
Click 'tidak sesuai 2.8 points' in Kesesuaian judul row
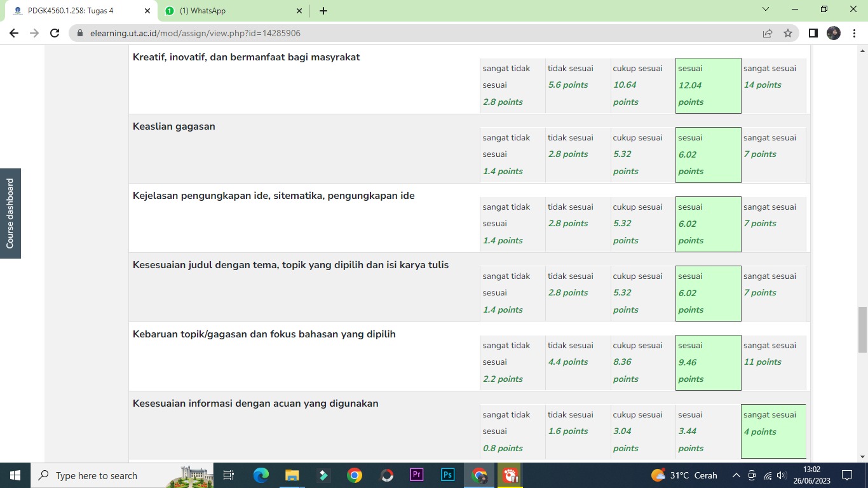(x=577, y=294)
